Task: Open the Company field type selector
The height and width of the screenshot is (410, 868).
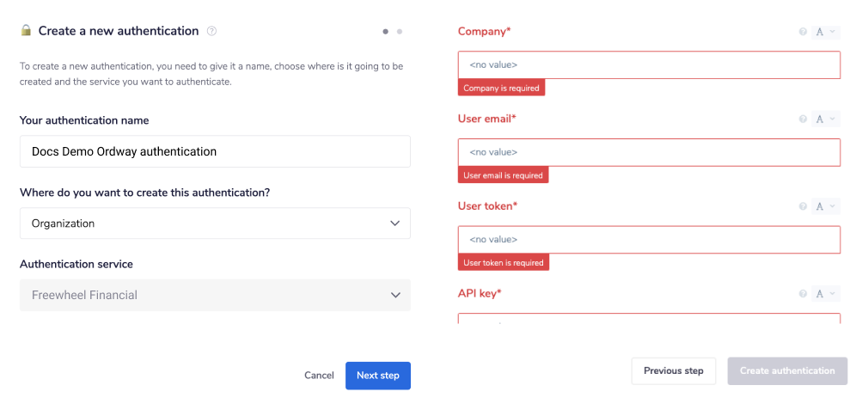Action: click(825, 32)
